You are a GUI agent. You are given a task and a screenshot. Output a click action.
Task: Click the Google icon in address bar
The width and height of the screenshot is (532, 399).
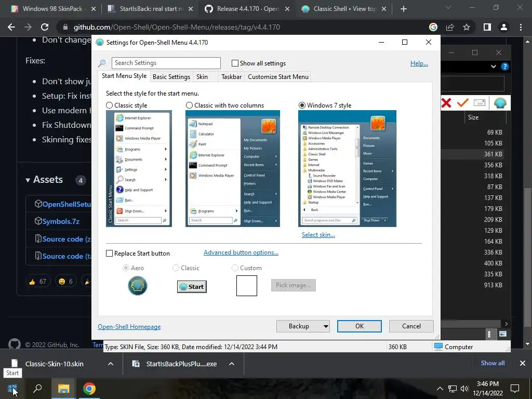coord(433,27)
